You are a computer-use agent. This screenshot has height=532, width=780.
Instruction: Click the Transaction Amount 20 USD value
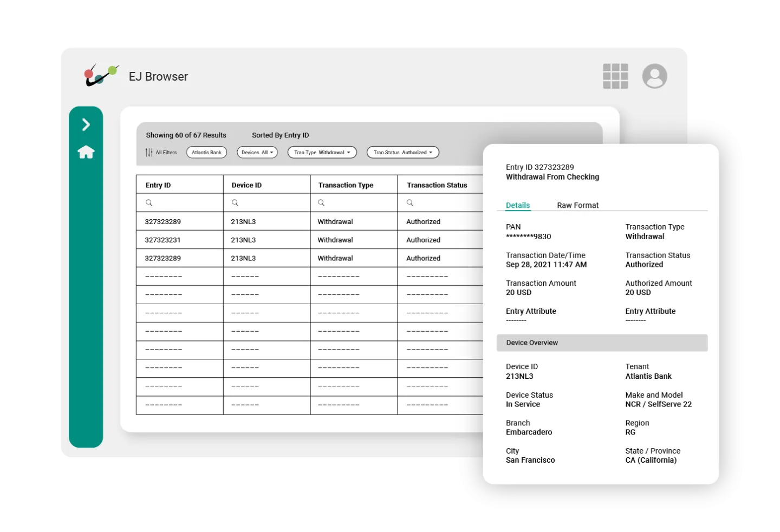tap(518, 292)
